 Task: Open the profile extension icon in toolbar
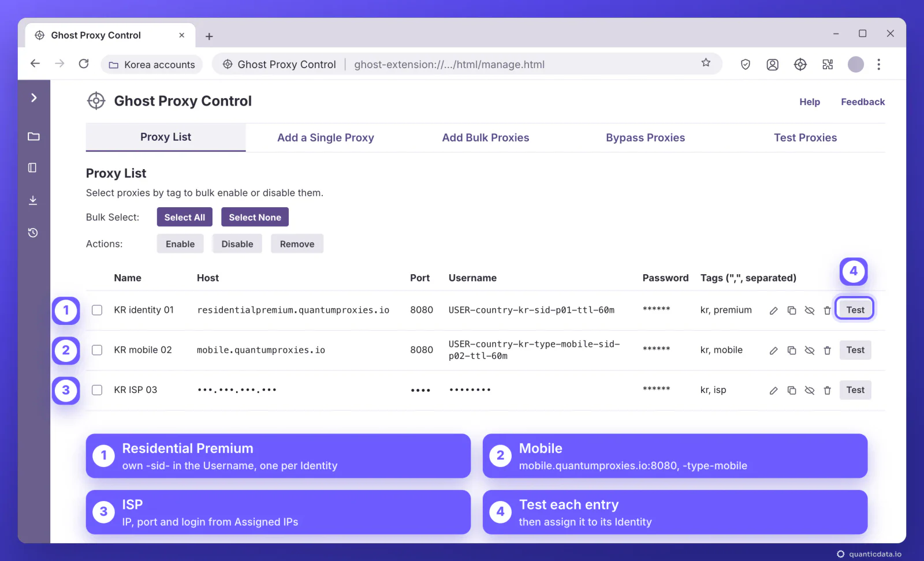pos(773,65)
